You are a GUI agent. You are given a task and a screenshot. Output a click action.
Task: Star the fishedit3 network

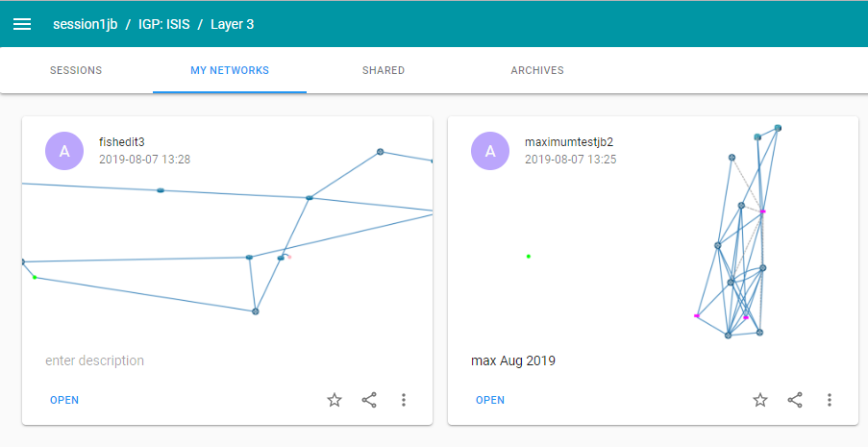[x=335, y=400]
